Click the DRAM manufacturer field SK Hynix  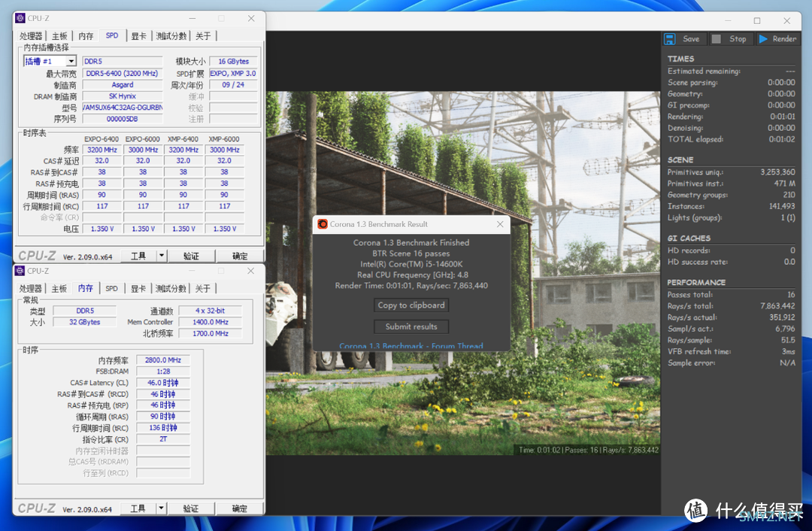(x=123, y=96)
